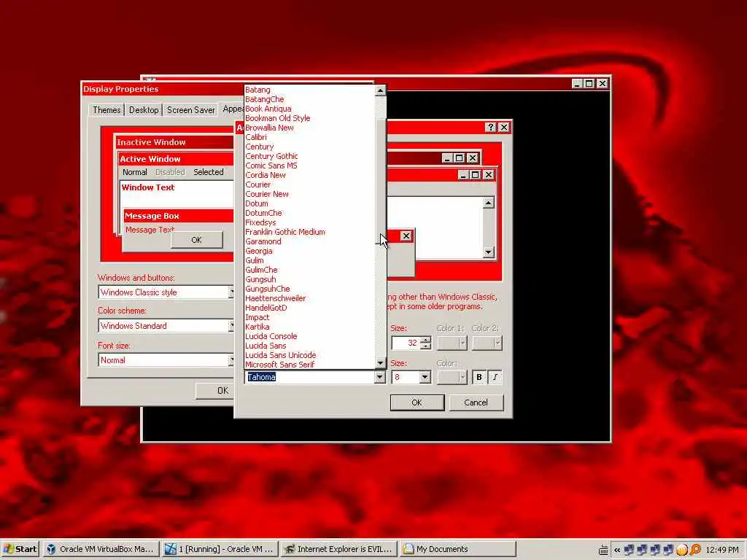Screen dimensions: 747x560
Task: Switch to the Desktop tab
Action: click(x=144, y=110)
